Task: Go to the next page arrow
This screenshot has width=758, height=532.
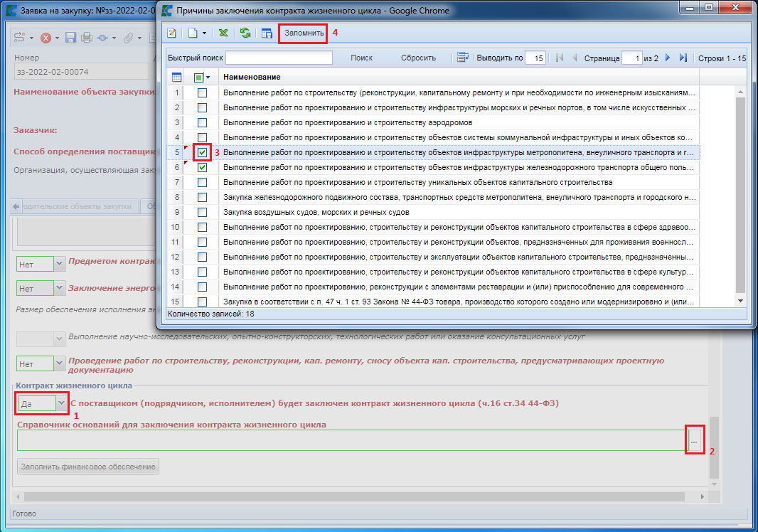Action: (668, 58)
